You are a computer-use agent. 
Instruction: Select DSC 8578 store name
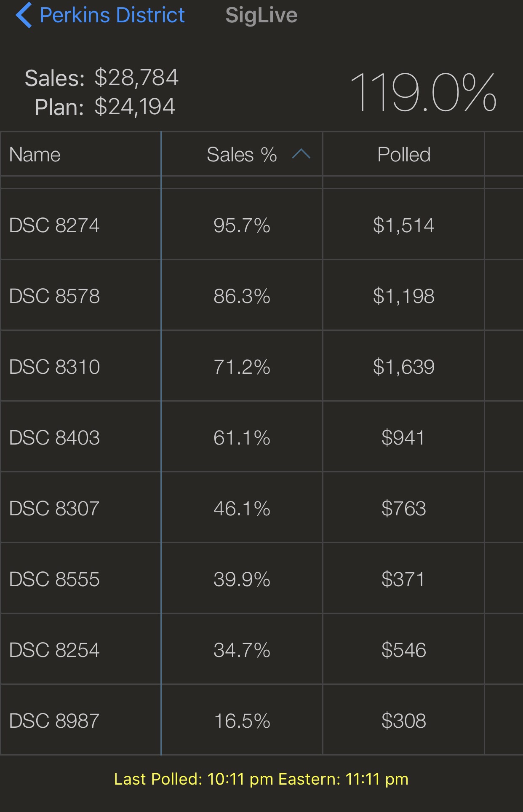click(54, 296)
